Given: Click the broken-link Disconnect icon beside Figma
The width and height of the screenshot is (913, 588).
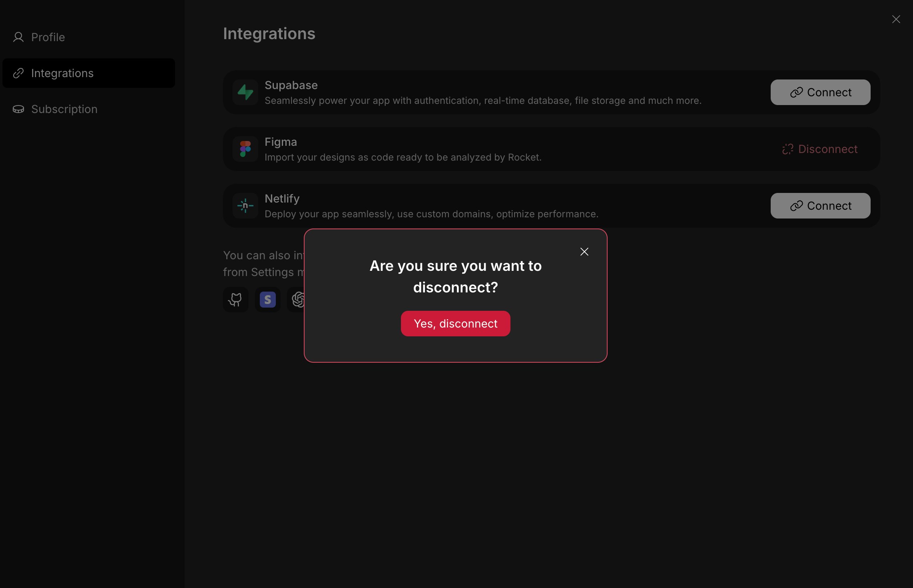Looking at the screenshot, I should [787, 149].
